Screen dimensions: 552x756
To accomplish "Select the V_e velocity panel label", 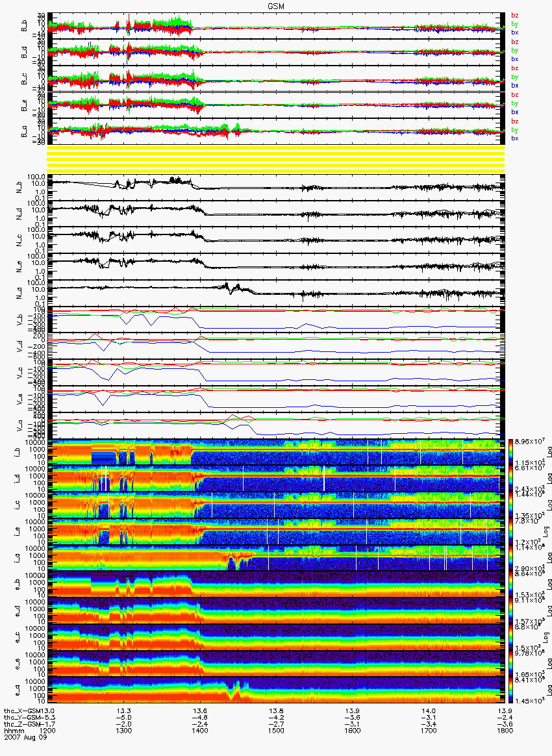I will [19, 398].
